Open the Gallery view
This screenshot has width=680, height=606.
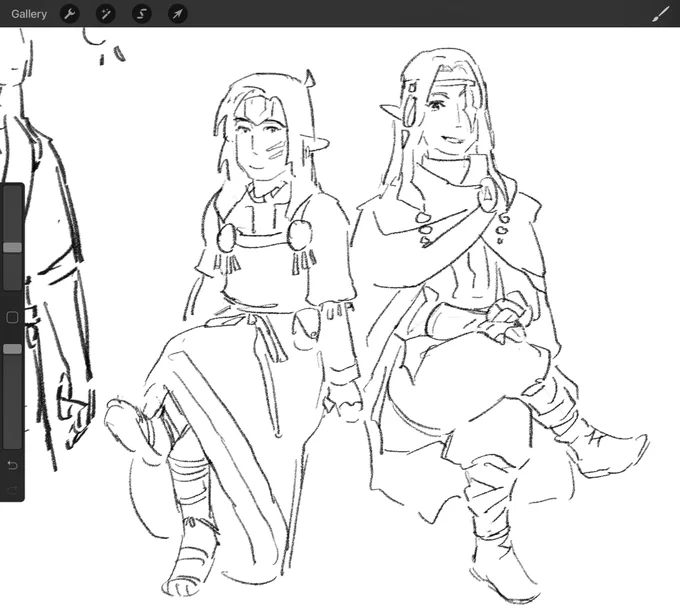[29, 14]
